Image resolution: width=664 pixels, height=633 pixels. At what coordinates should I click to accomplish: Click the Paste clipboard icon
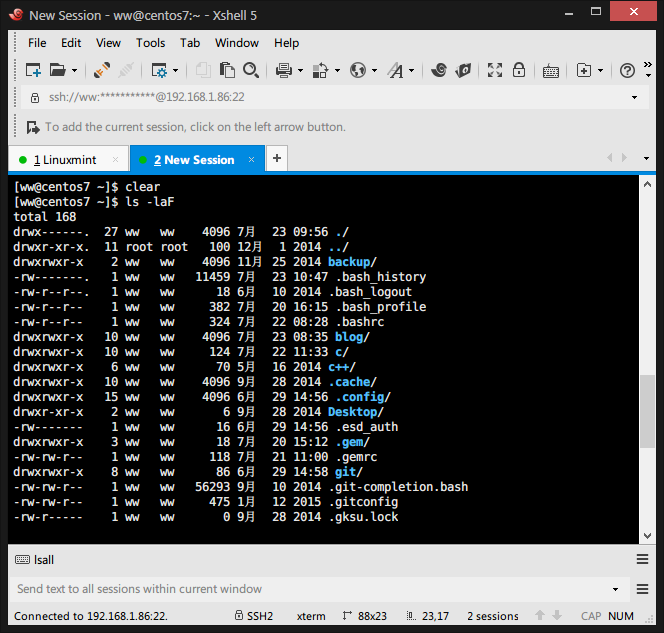click(227, 70)
